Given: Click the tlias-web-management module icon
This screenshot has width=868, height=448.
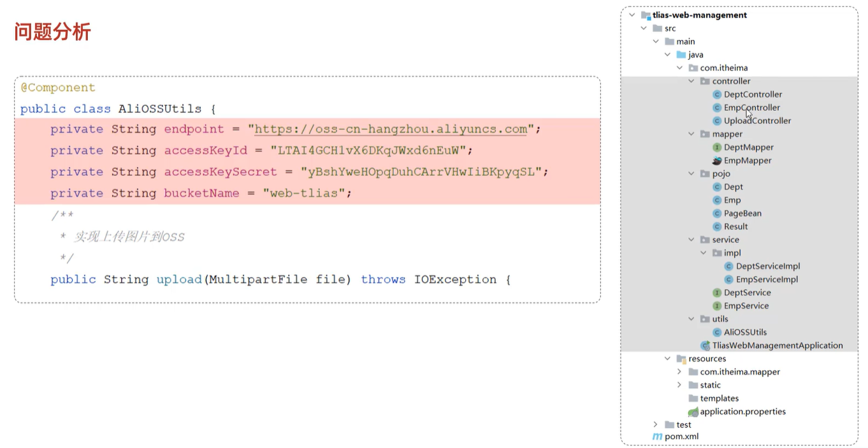Looking at the screenshot, I should point(646,15).
